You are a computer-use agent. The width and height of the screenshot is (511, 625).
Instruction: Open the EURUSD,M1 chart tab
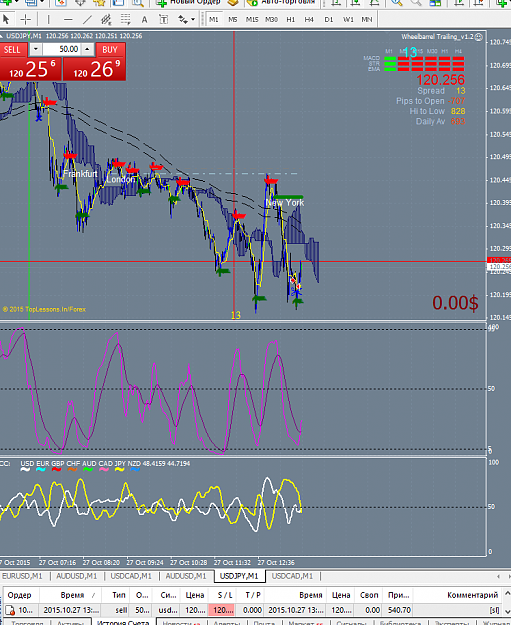click(x=22, y=576)
